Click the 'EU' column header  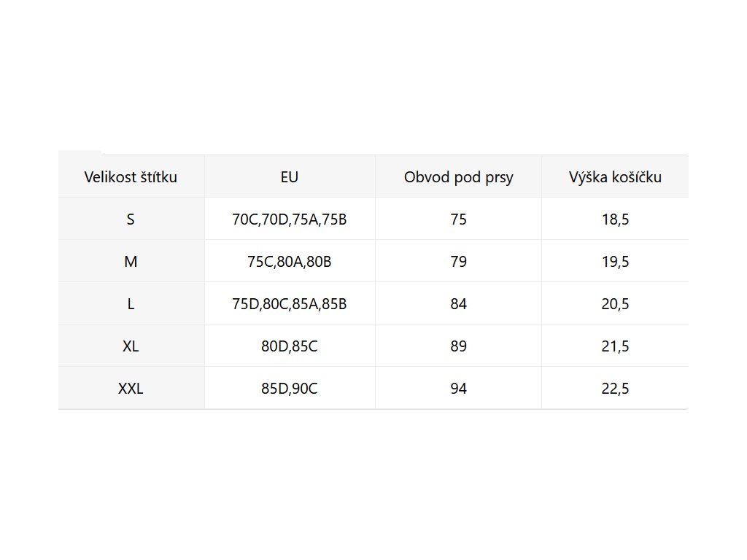290,177
